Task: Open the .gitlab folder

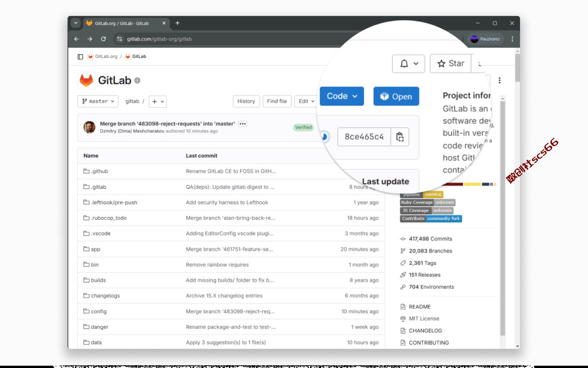Action: click(98, 187)
